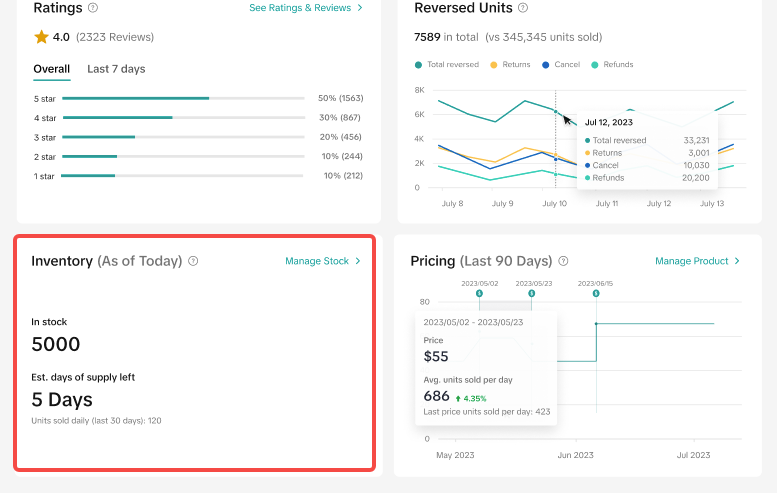Click the info icon beside Pricing heading

564,261
